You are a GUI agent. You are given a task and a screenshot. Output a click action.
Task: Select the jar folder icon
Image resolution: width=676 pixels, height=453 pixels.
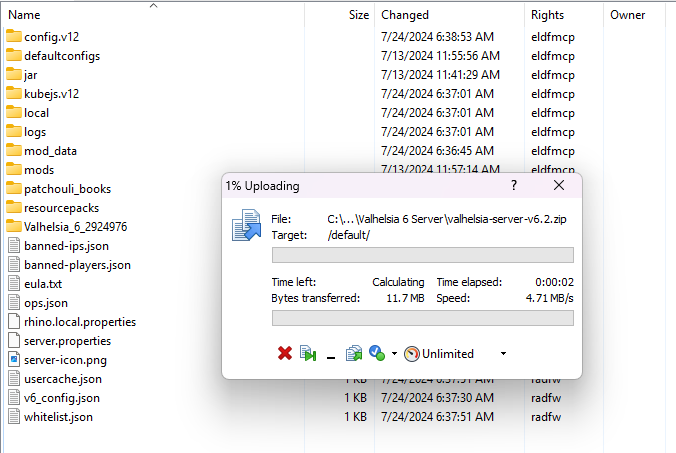coord(14,74)
